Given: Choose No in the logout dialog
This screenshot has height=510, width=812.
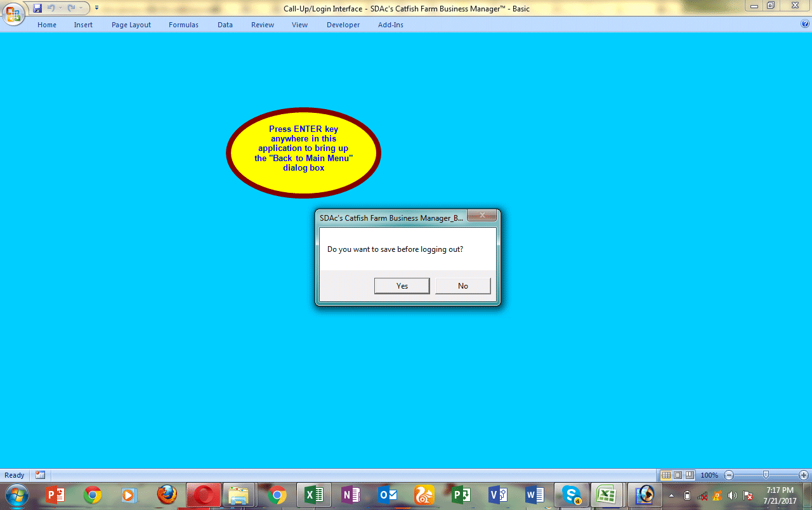Looking at the screenshot, I should pyautogui.click(x=463, y=286).
